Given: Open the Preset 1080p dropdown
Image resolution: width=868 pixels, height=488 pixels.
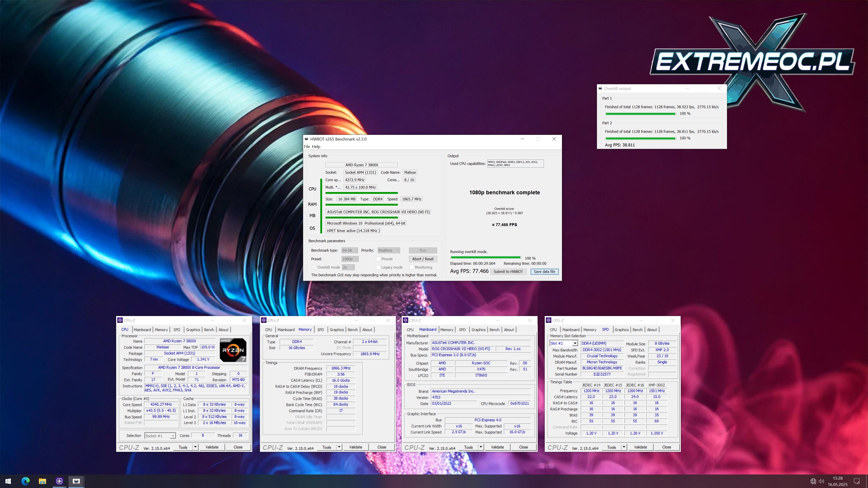Looking at the screenshot, I should coord(350,259).
